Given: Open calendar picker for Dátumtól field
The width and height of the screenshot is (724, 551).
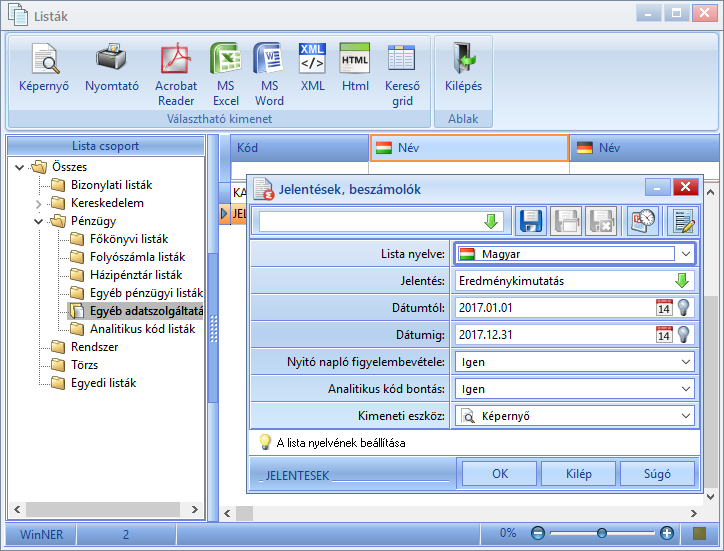Looking at the screenshot, I should (664, 308).
